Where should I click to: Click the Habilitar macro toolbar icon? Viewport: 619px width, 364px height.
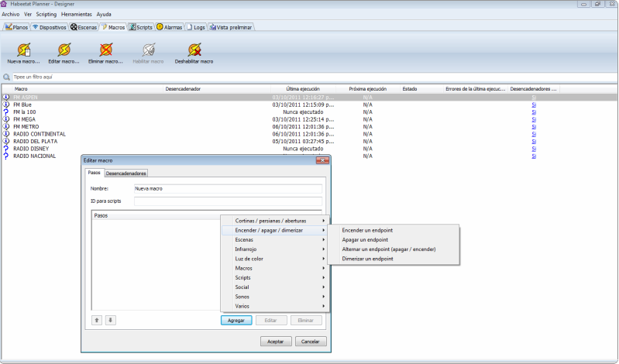pos(148,50)
